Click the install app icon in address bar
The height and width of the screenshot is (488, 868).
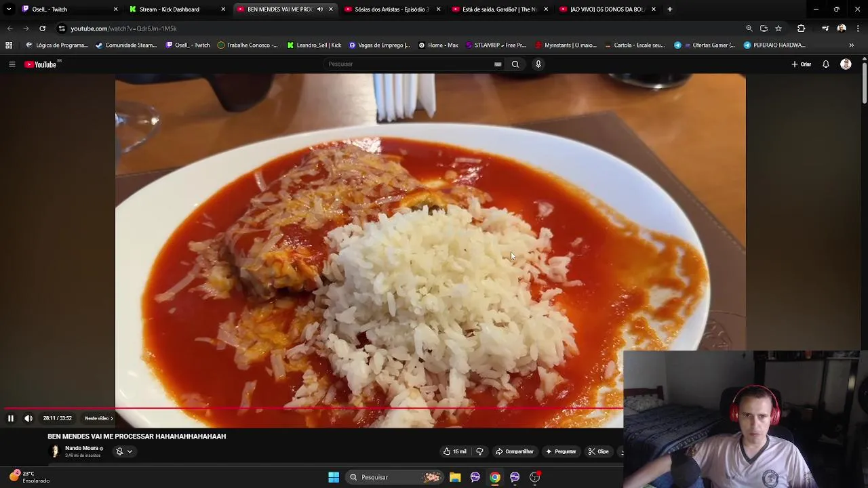tap(764, 28)
